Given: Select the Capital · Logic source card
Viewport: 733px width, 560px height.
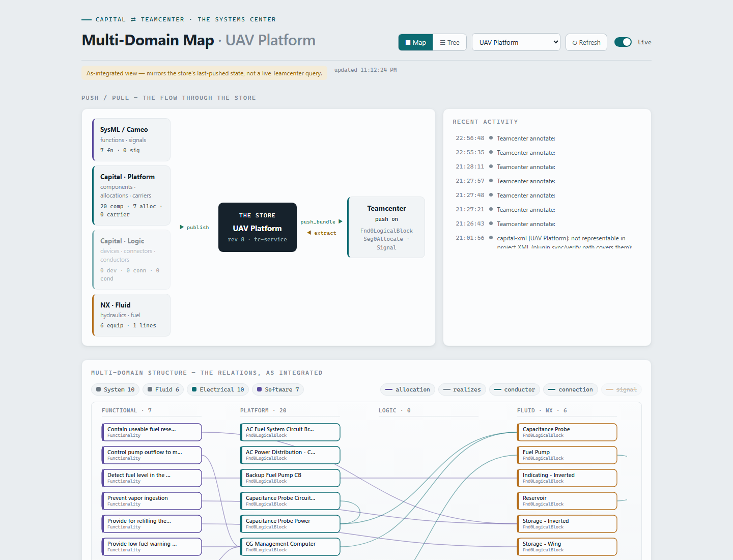Looking at the screenshot, I should [x=131, y=260].
